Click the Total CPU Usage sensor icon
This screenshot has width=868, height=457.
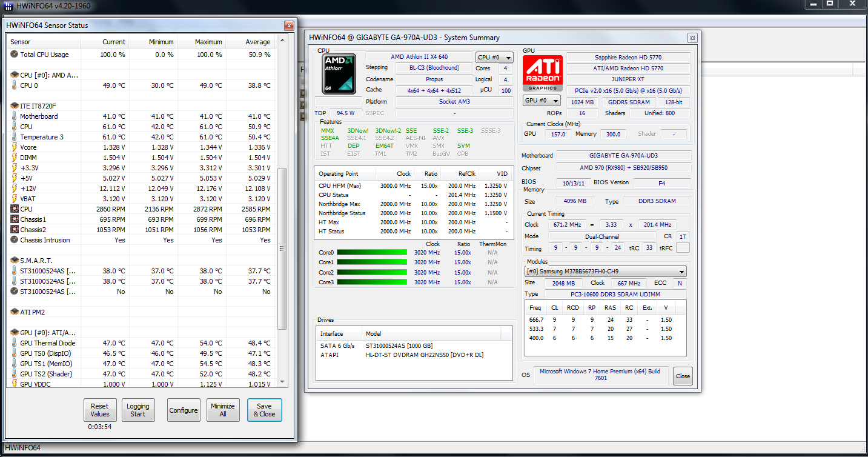click(x=15, y=55)
